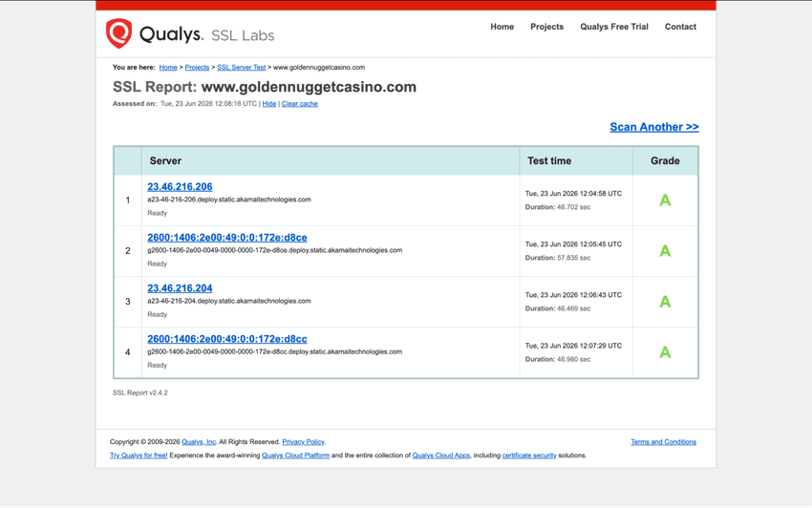The image size is (812, 508).
Task: Open the Projects navigation menu item
Action: pyautogui.click(x=546, y=27)
